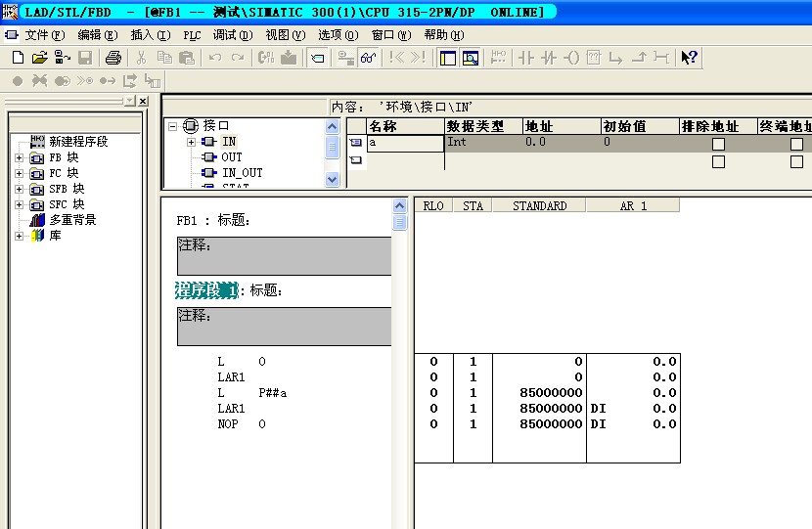The width and height of the screenshot is (812, 529).
Task: Insert an empty box element
Action: 594,58
